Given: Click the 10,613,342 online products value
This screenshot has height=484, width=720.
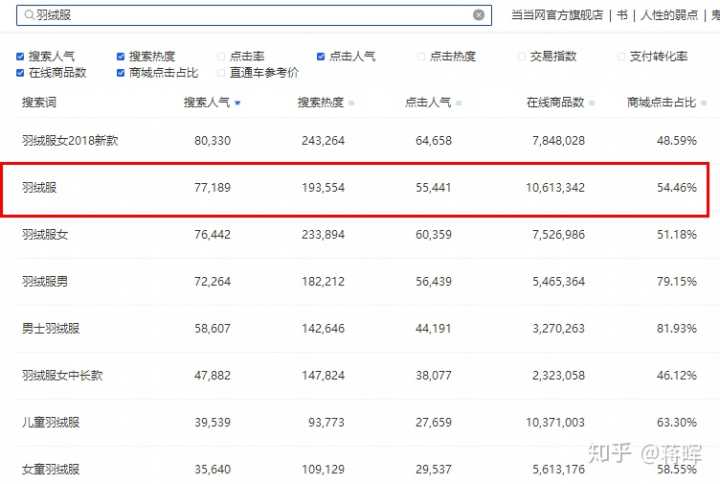Looking at the screenshot, I should pyautogui.click(x=555, y=187).
